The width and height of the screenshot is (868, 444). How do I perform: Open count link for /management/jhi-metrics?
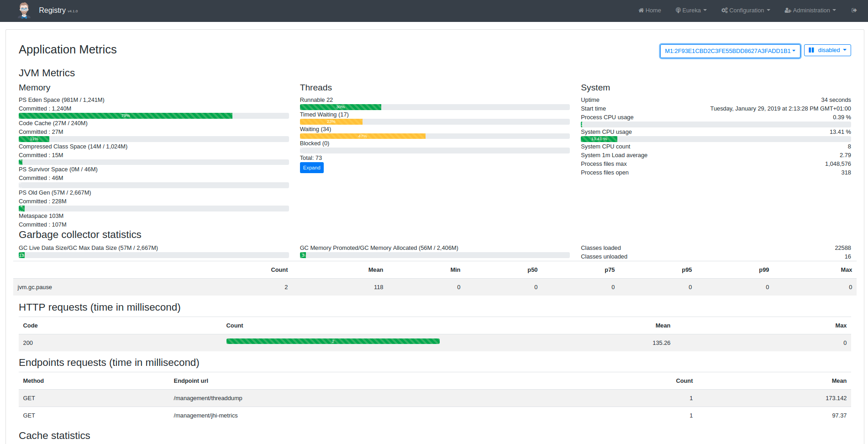[691, 416]
